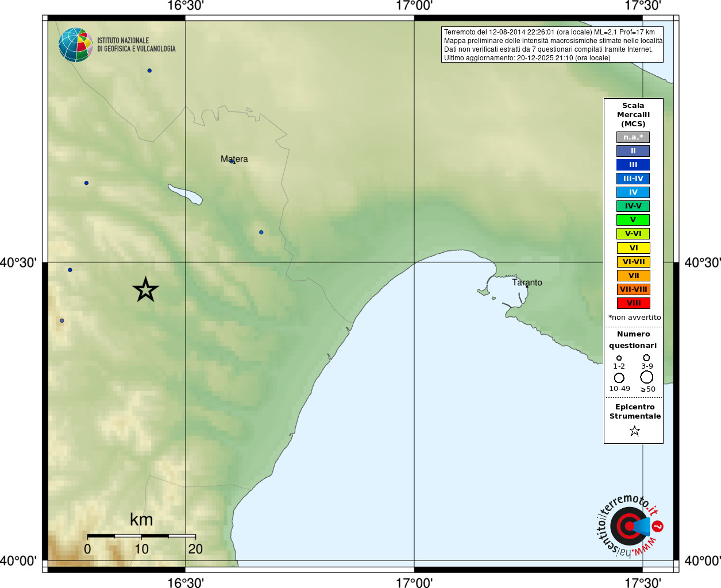The width and height of the screenshot is (721, 588).
Task: Click the VI yellow legend swatch
Action: pyautogui.click(x=633, y=248)
